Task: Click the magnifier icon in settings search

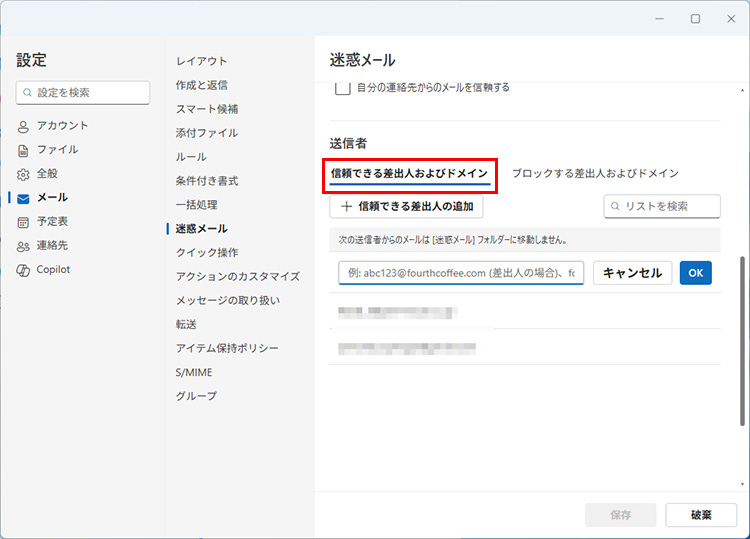Action: point(27,93)
